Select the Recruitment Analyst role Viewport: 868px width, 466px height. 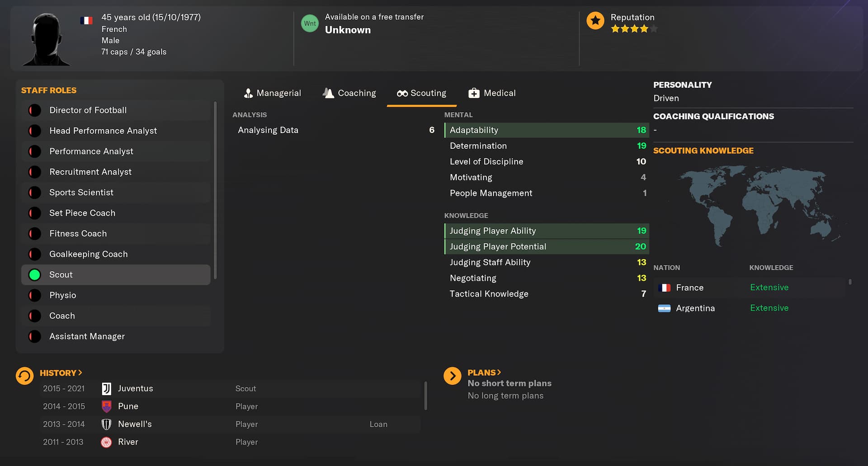[90, 172]
